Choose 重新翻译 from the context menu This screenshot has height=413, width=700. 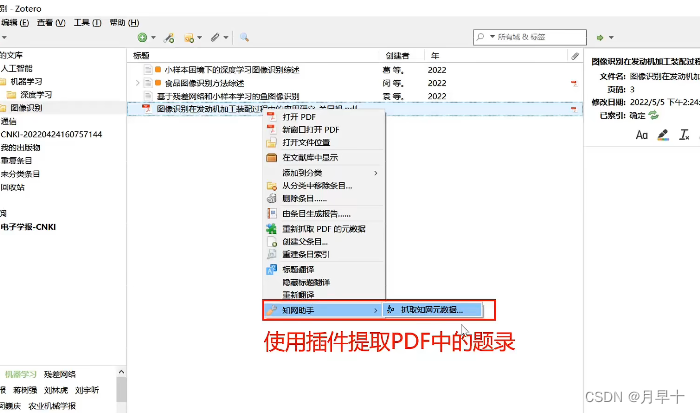(324, 295)
